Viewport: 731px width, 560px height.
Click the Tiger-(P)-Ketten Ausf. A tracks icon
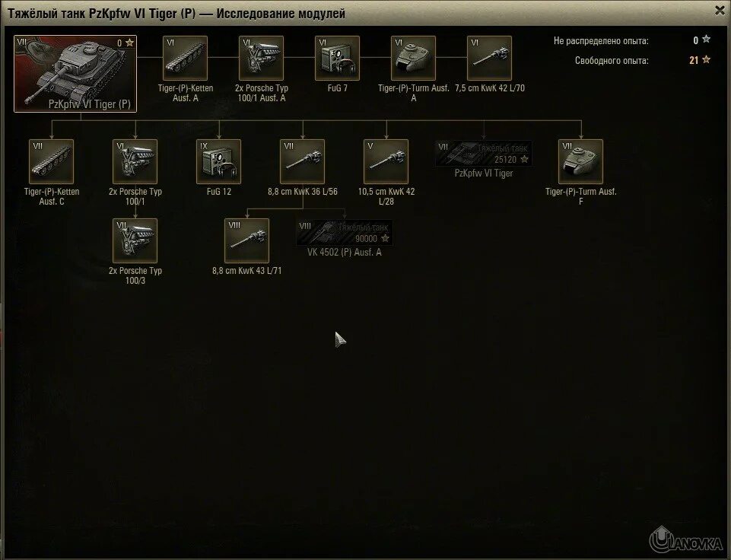click(185, 59)
